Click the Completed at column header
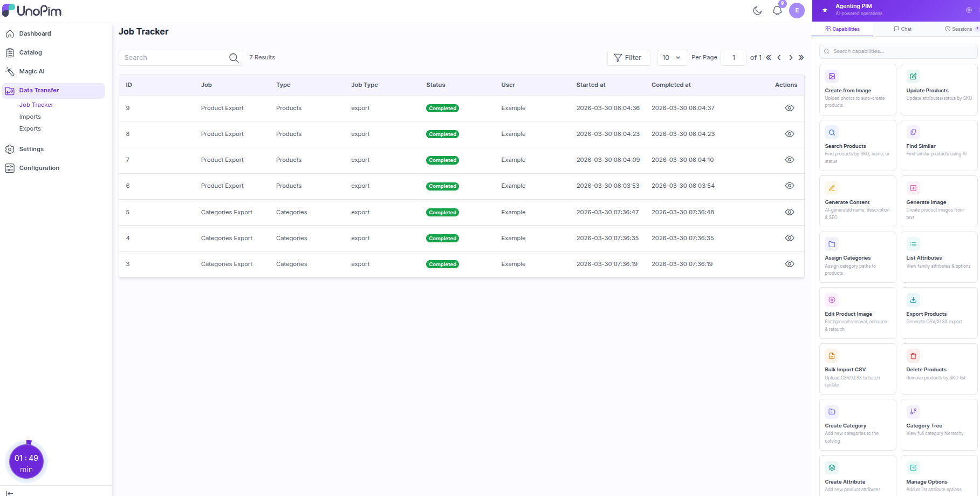Screen dimensions: 980x496 671,85
